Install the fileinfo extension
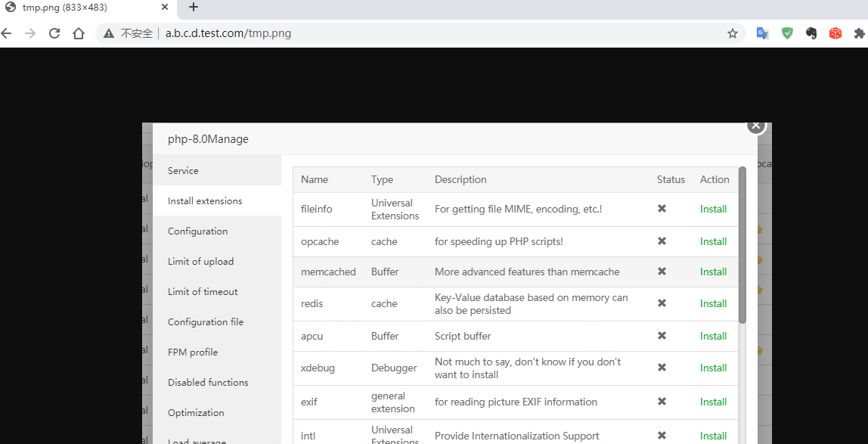Viewport: 868px width, 444px height. [713, 210]
